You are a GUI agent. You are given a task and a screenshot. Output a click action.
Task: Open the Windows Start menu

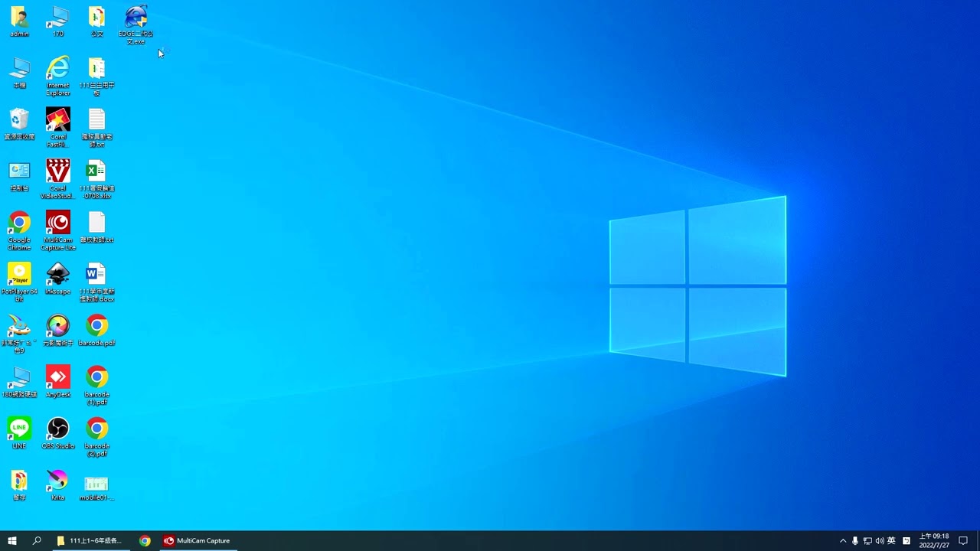[x=12, y=540]
